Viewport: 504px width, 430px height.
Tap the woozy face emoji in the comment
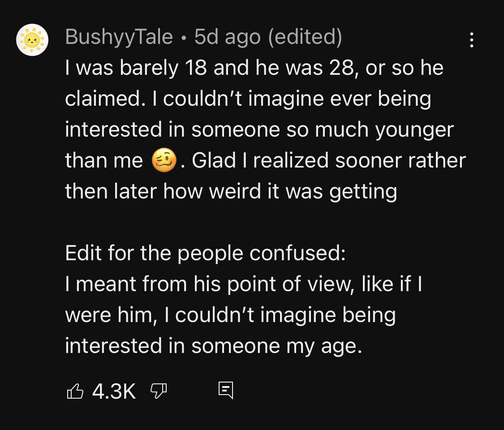164,160
